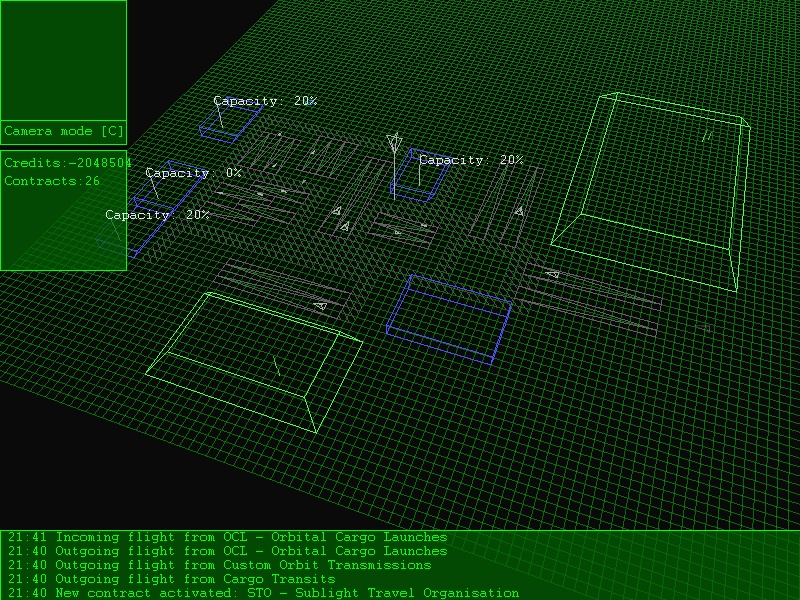Viewport: 800px width, 600px height.
Task: Click the Capacity: 20% label beside the antenna tower
Action: [471, 160]
